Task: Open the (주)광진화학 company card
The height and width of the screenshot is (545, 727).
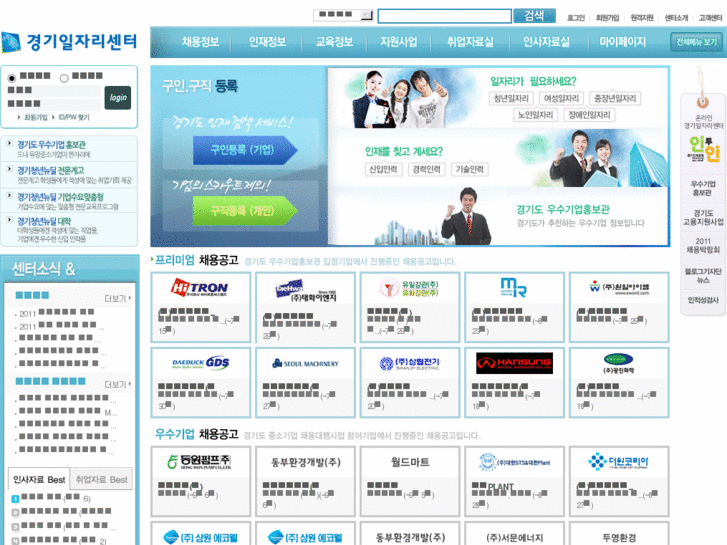Action: coord(619,383)
